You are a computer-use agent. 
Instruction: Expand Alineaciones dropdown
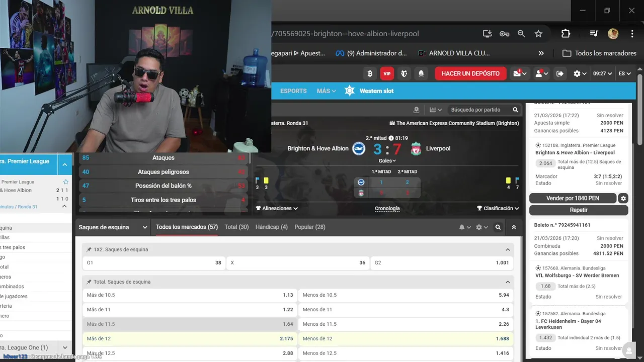pyautogui.click(x=276, y=208)
